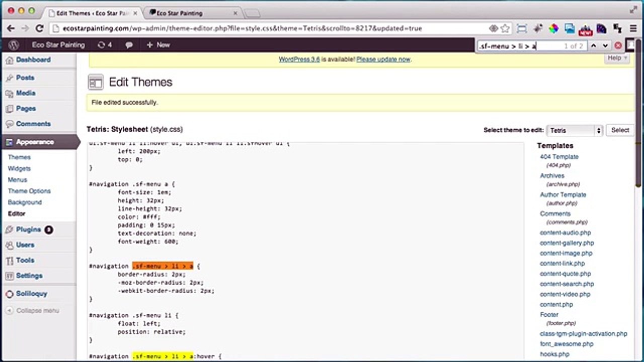Viewport: 644px width, 362px height.
Task: Open the Editor submenu item
Action: [x=17, y=214]
